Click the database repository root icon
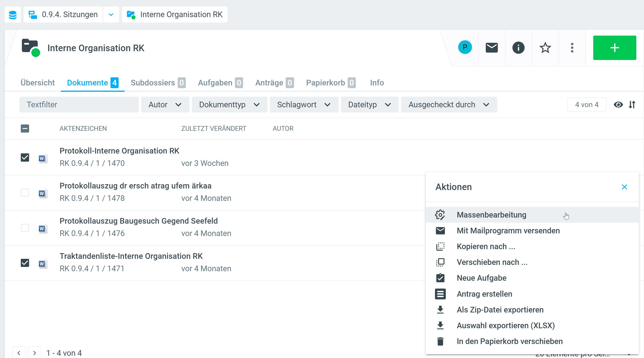Viewport: 644px width, 358px height. pyautogui.click(x=12, y=14)
